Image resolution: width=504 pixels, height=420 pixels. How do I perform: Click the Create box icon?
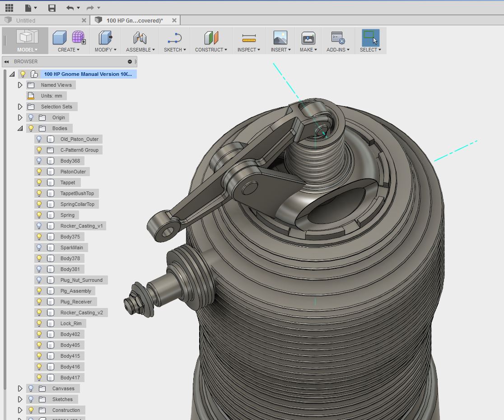coord(60,38)
